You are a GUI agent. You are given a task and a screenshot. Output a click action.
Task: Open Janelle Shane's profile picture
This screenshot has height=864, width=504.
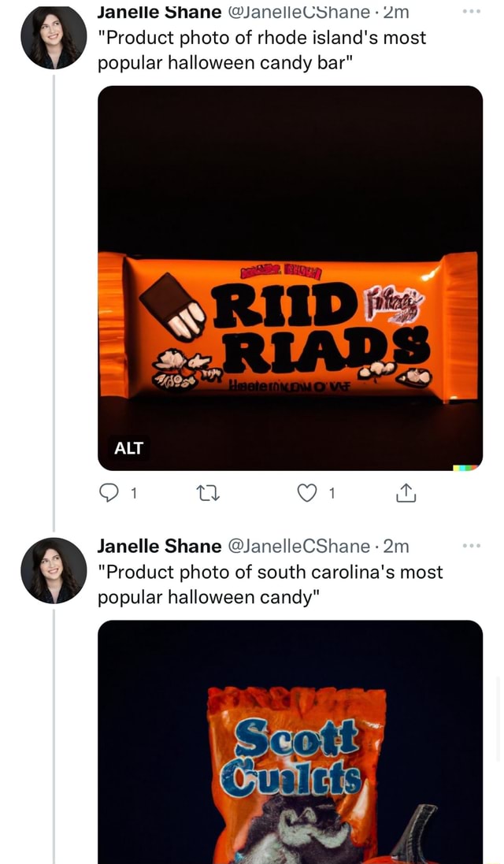tap(53, 35)
